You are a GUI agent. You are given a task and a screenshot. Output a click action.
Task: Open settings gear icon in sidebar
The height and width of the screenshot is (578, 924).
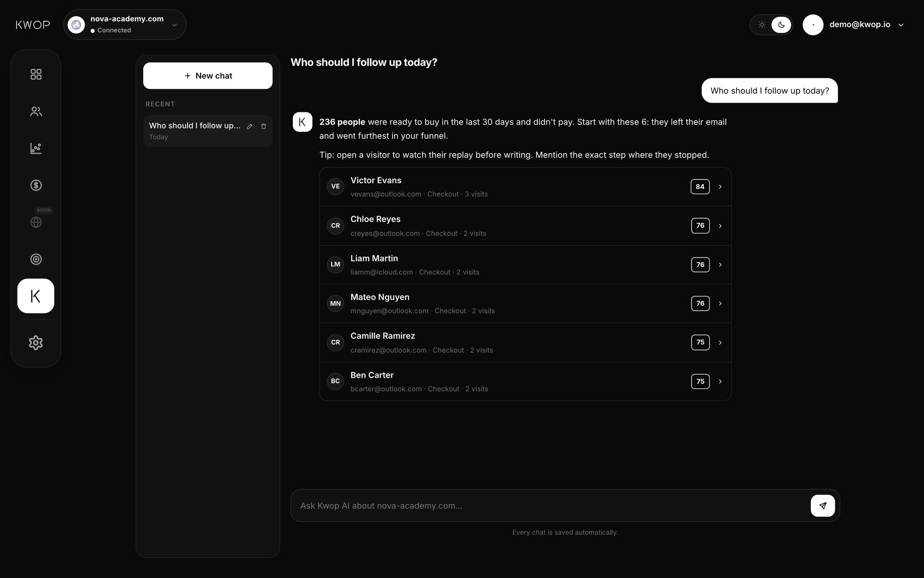(36, 343)
